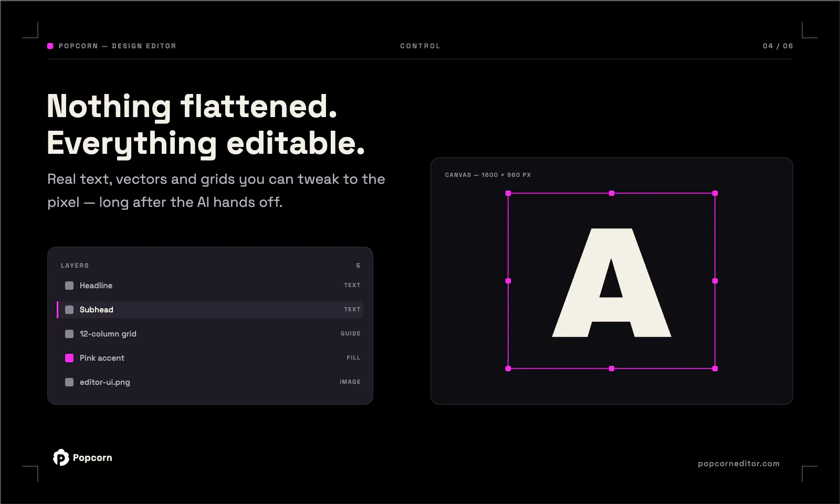The height and width of the screenshot is (504, 840).
Task: Click the top-center selection handle
Action: click(612, 193)
